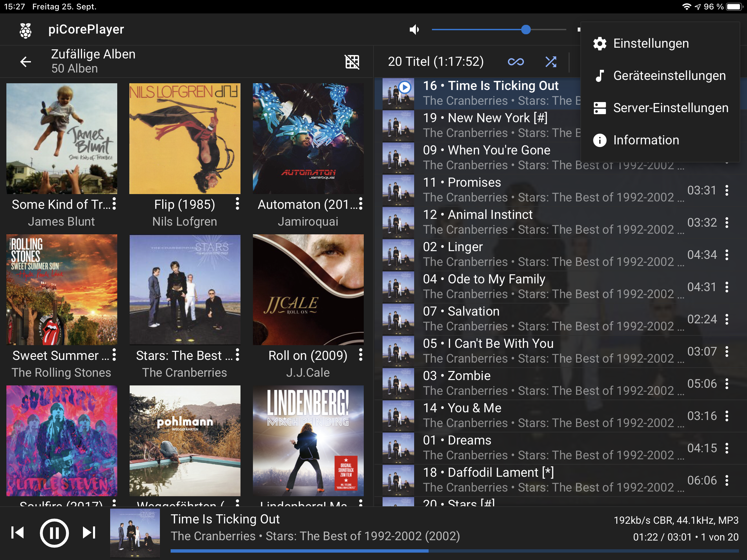The height and width of the screenshot is (560, 747).
Task: Mute volume with the speaker icon
Action: click(x=414, y=30)
